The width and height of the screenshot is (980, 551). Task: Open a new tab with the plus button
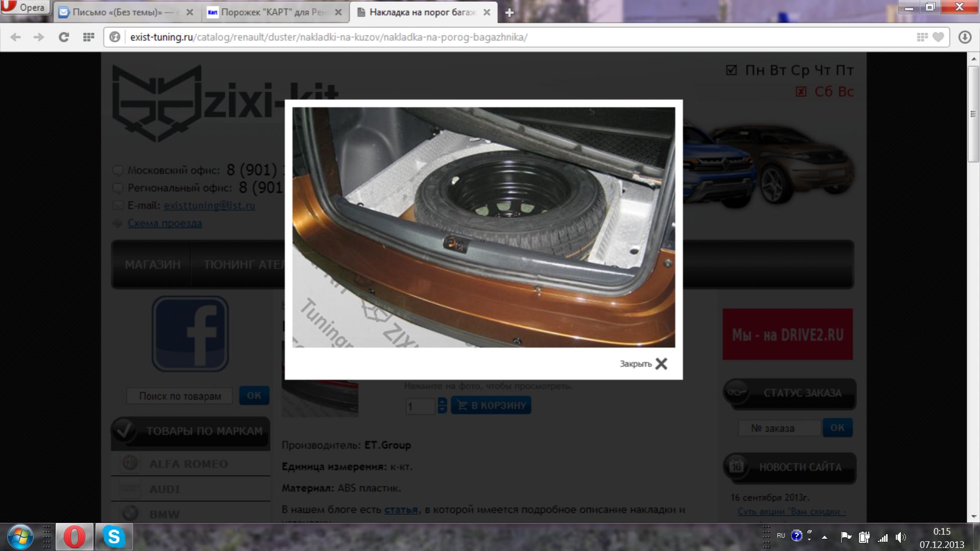509,13
